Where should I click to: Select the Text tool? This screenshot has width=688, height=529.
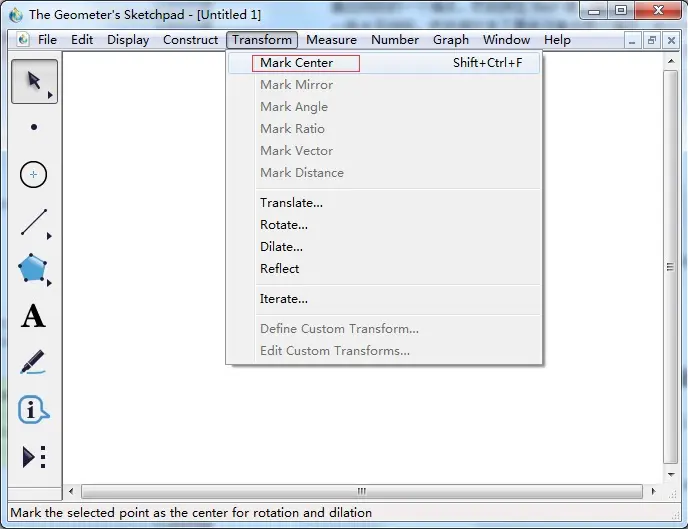point(33,316)
